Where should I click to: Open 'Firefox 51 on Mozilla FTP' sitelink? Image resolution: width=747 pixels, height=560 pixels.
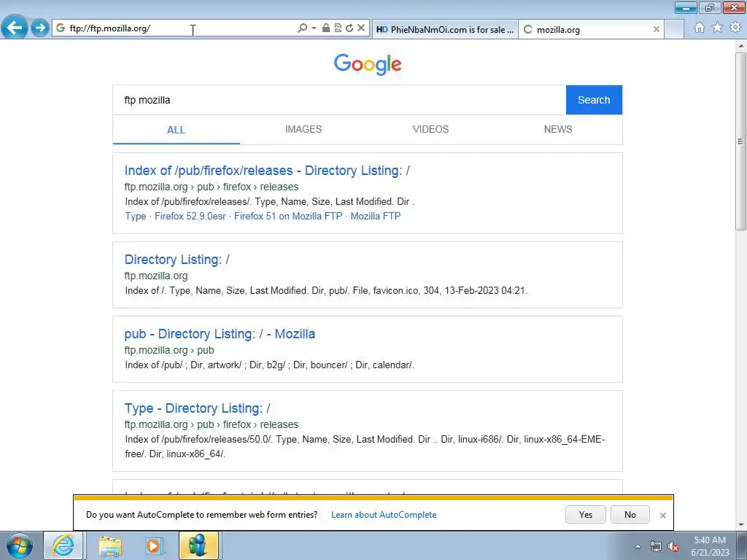tap(288, 216)
